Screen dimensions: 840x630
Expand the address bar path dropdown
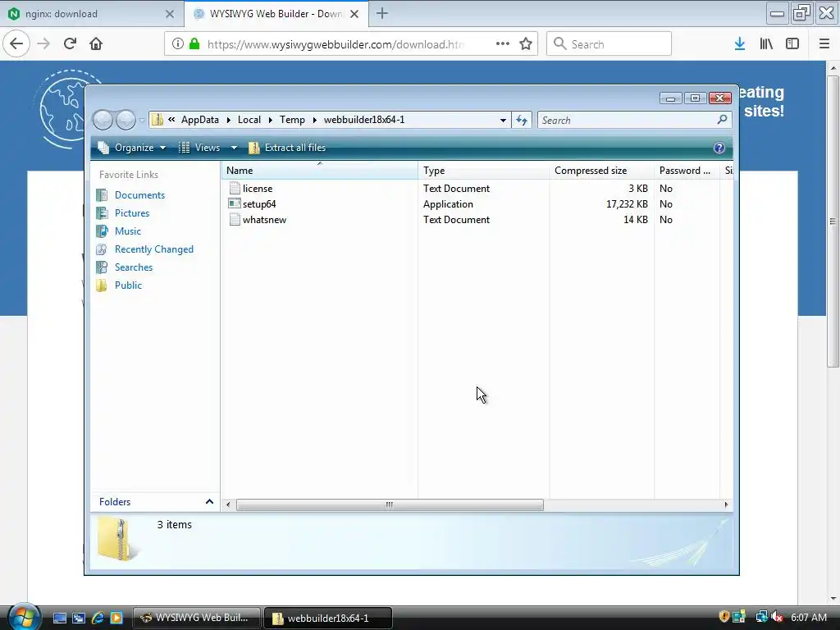pos(503,120)
